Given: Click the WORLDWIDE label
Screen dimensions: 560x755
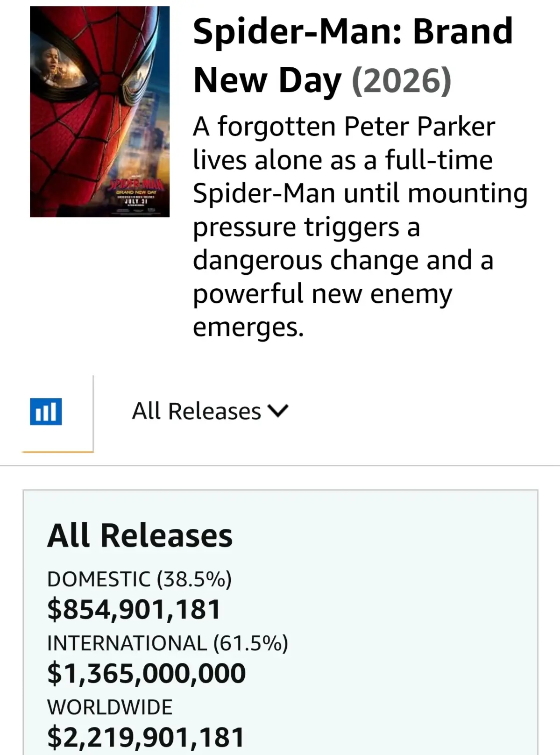Looking at the screenshot, I should coord(110,707).
